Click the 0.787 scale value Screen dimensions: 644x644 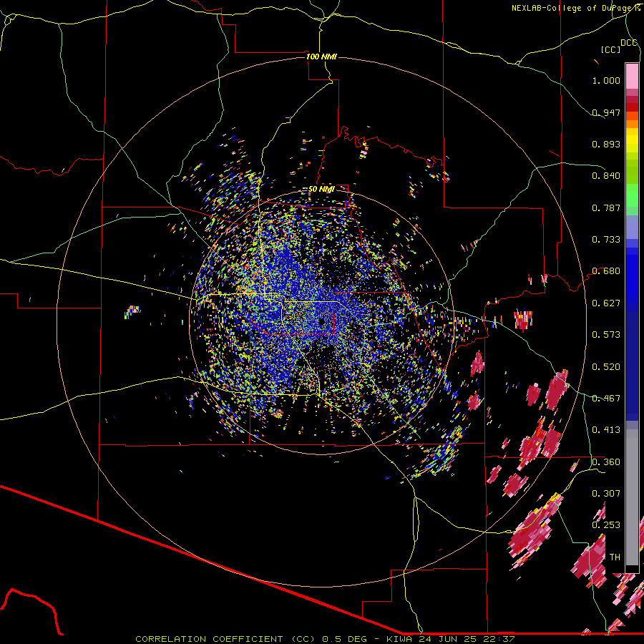click(606, 208)
